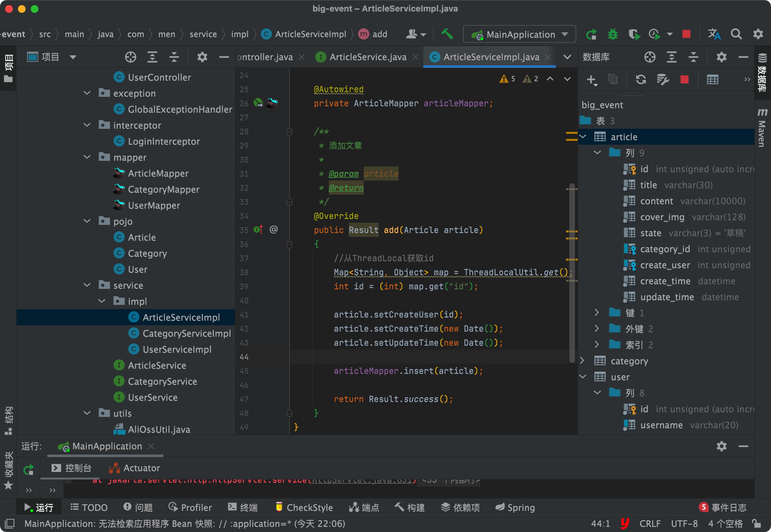Open the Search Everywhere magnifier icon
771x532 pixels.
[736, 34]
